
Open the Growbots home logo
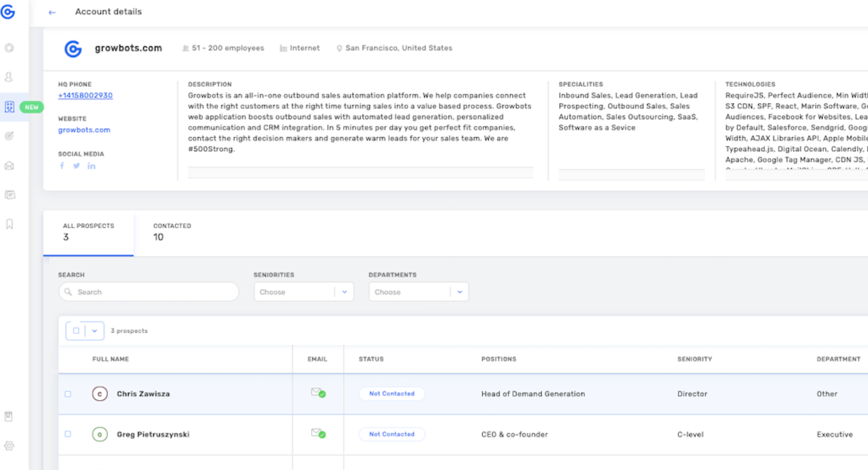pyautogui.click(x=9, y=12)
